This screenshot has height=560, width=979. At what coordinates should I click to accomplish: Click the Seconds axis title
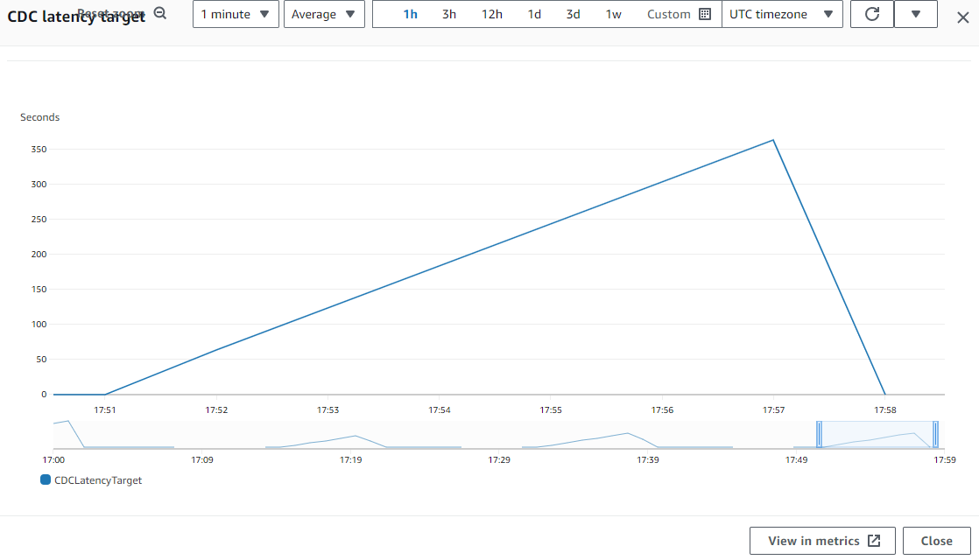tap(40, 117)
